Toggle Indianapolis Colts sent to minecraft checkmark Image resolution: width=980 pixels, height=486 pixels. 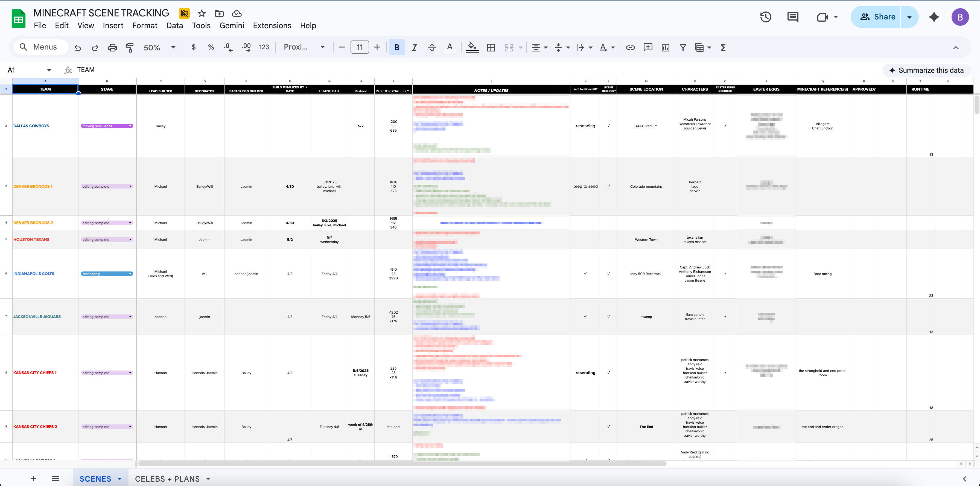(585, 273)
